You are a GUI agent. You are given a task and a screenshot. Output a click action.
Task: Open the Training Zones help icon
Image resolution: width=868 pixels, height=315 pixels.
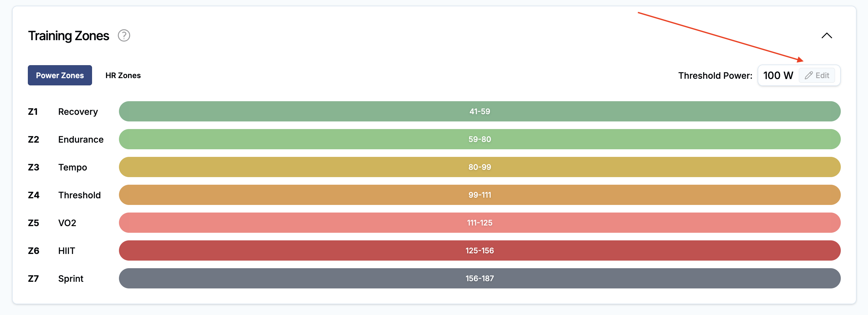tap(124, 35)
